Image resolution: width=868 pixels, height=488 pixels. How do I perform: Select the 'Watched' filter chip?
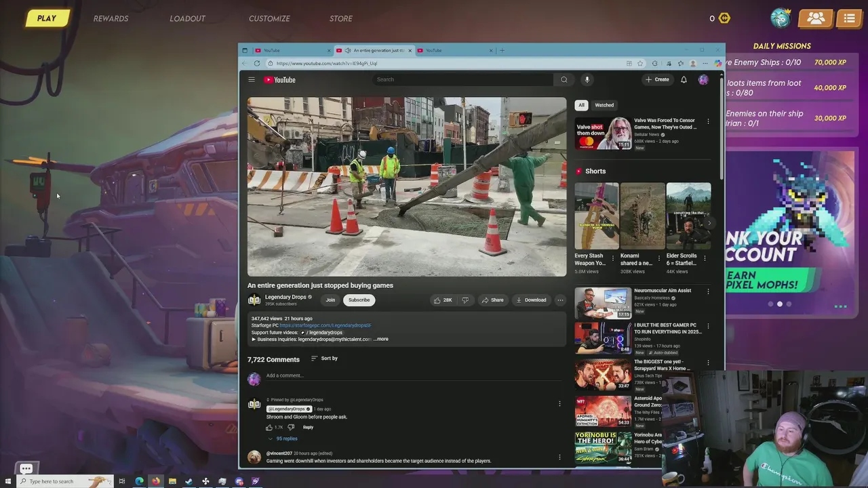pos(604,105)
